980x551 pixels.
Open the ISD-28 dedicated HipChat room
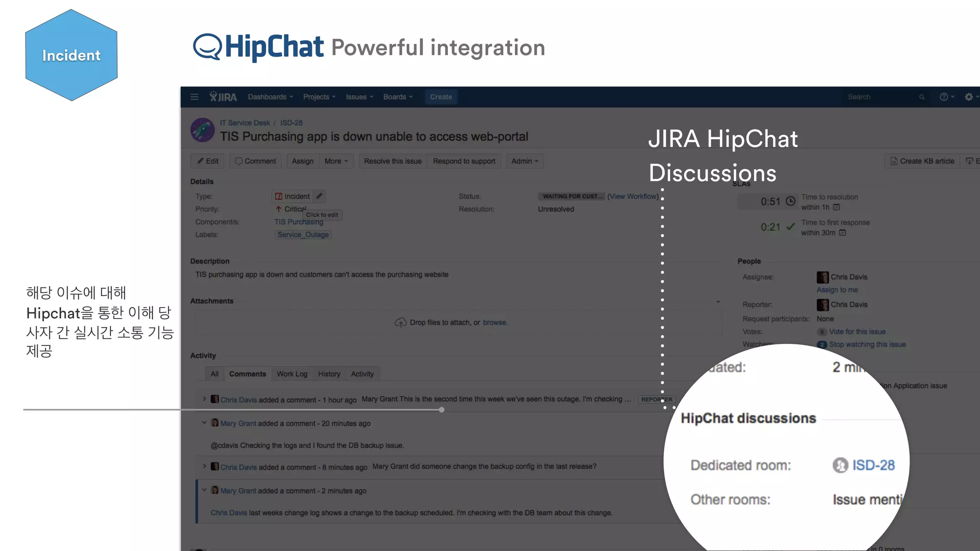pos(873,465)
